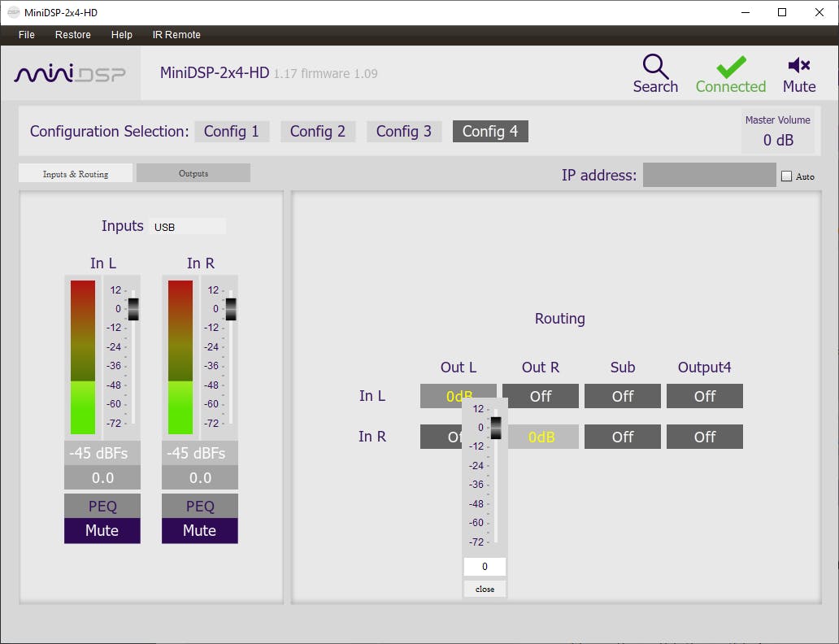Click the In L gain slider handle
The height and width of the screenshot is (644, 839).
point(133,309)
